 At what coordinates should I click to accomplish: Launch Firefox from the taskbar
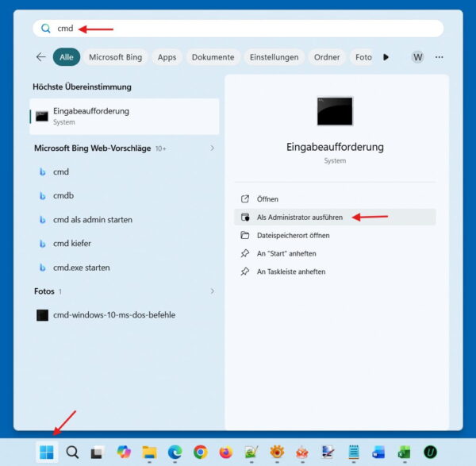pos(226,452)
